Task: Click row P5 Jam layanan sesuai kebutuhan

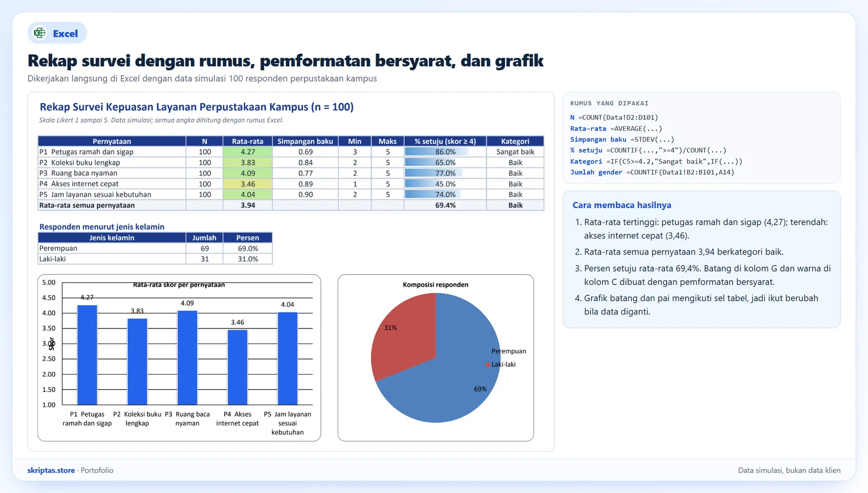Action: (x=291, y=194)
